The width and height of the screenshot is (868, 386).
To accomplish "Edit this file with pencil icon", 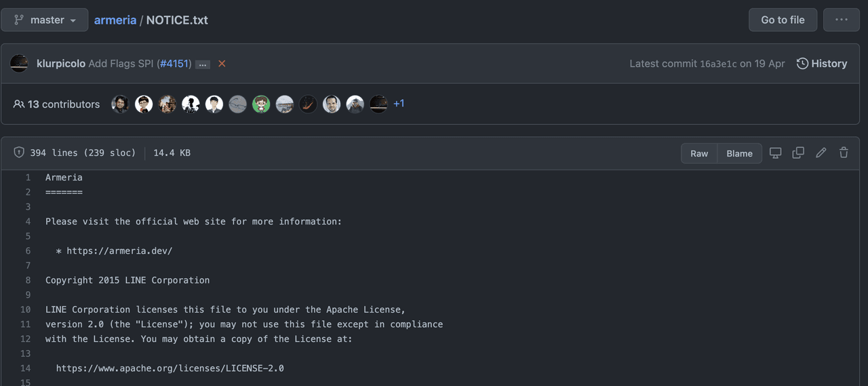I will coord(821,153).
